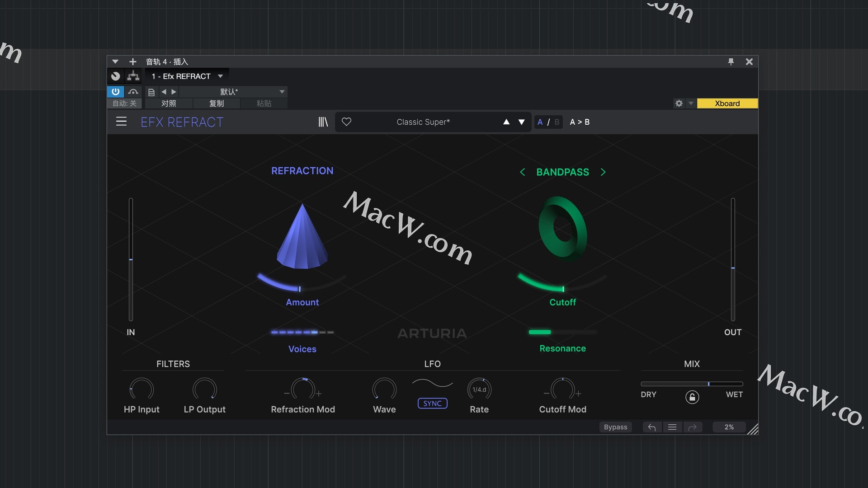
Task: Click the BANDPASS filter type label
Action: point(562,172)
